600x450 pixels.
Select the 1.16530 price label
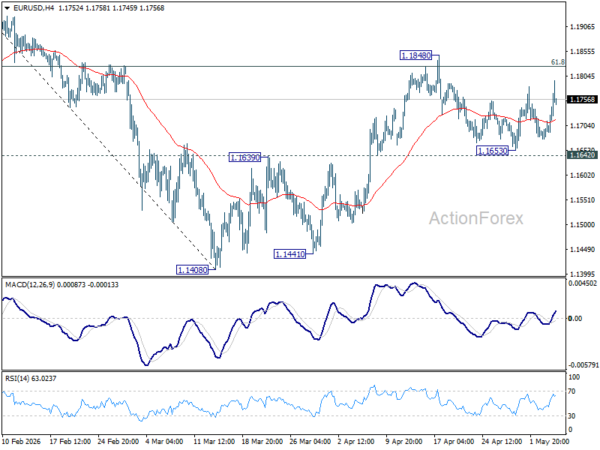[x=492, y=151]
